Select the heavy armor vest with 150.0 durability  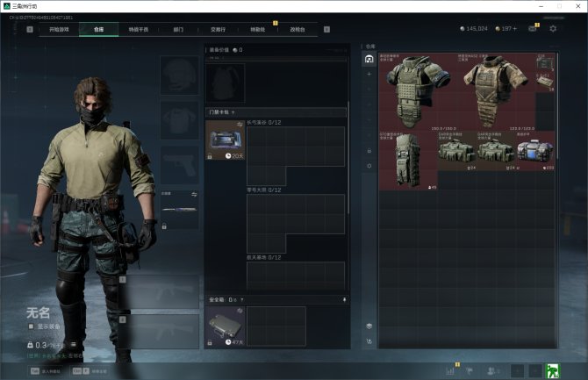tap(418, 91)
